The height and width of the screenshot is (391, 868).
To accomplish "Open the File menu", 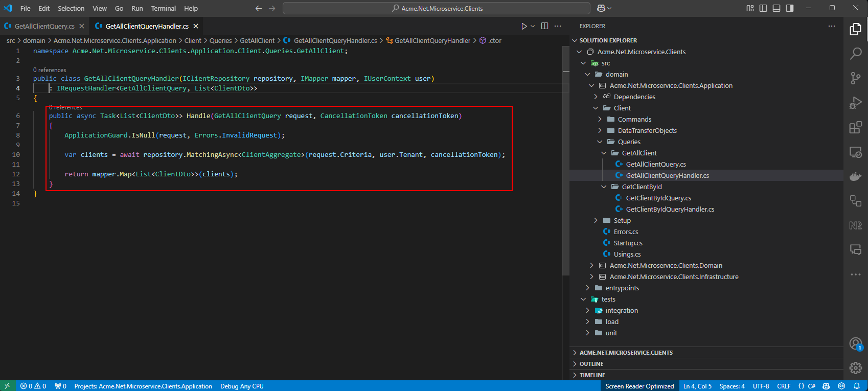I will 25,8.
